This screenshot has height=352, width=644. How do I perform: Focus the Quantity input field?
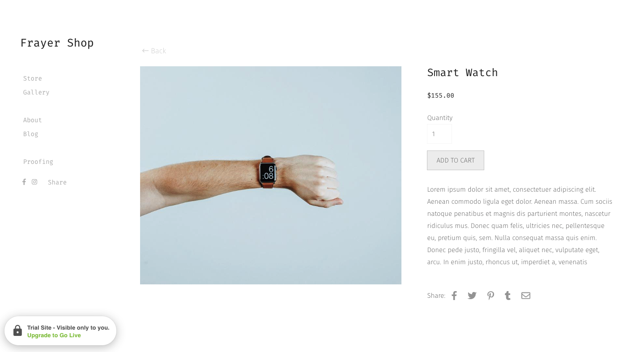coord(439,134)
